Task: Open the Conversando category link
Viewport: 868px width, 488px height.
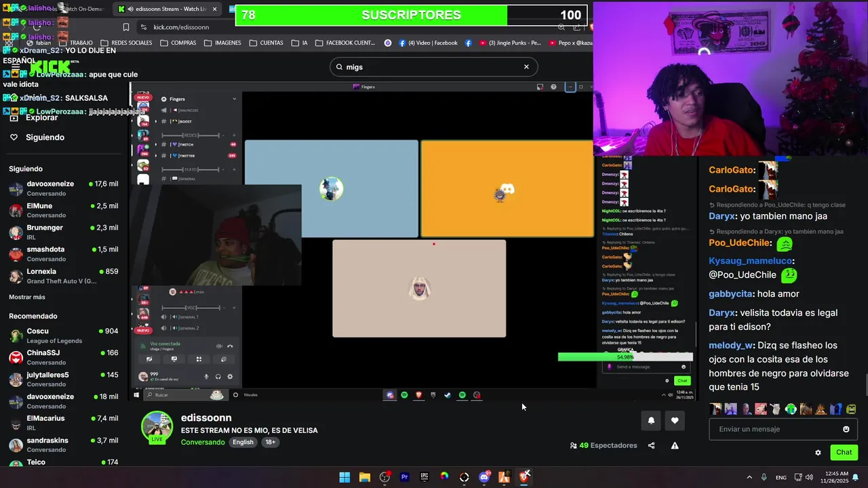Action: (x=203, y=442)
